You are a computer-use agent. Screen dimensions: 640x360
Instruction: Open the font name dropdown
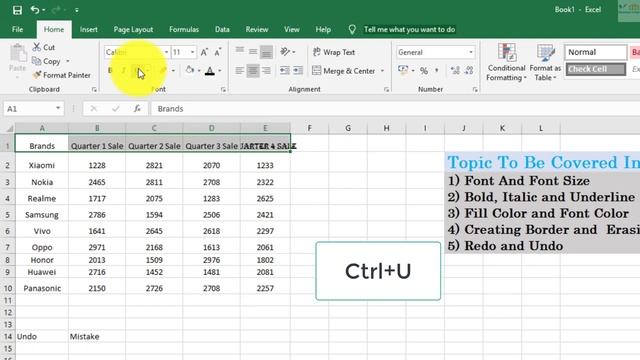166,52
